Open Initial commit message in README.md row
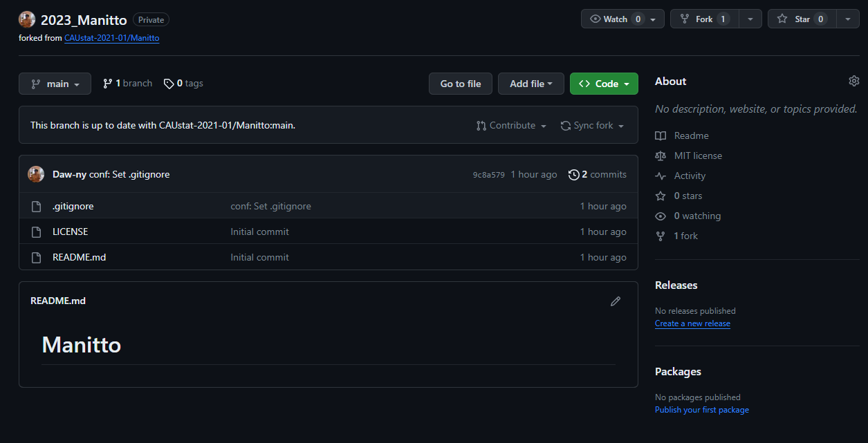Image resolution: width=868 pixels, height=443 pixels. pos(259,257)
